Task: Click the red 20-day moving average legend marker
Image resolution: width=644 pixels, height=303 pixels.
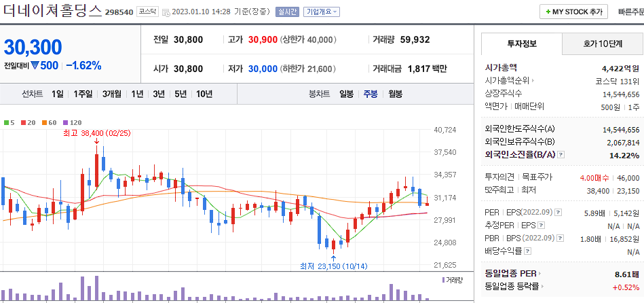Action: (x=23, y=122)
